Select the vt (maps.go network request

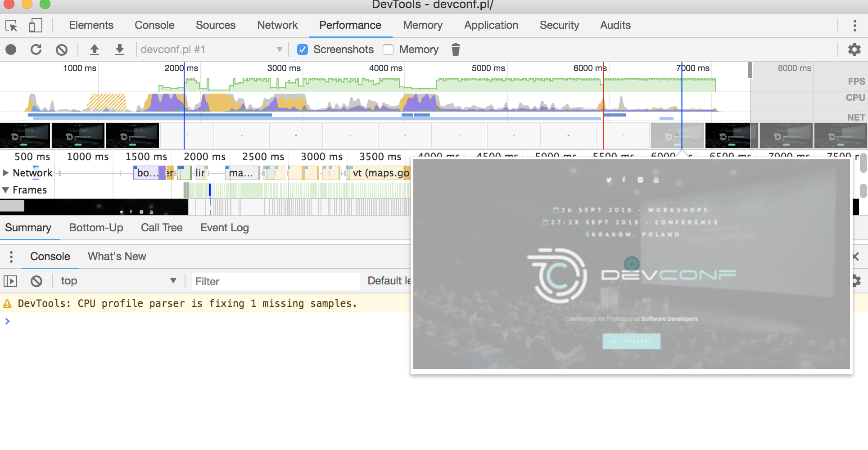[x=378, y=173]
